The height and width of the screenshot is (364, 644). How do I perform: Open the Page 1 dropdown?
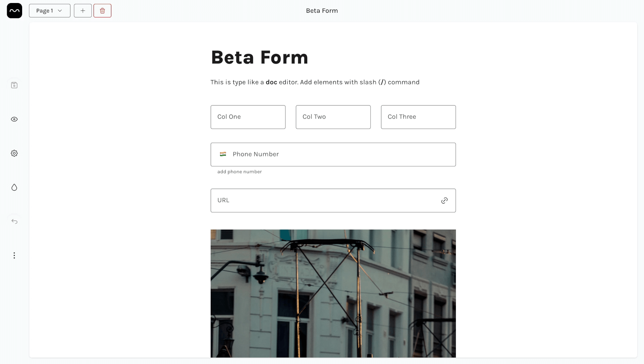tap(50, 11)
